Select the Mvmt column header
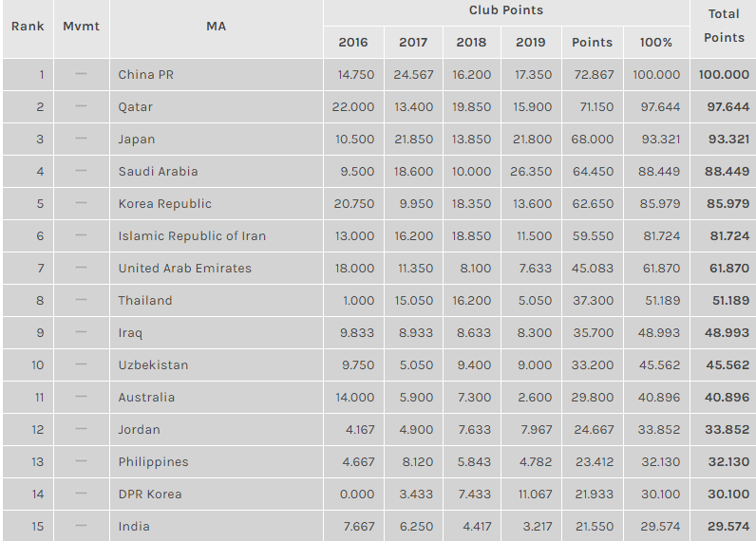Image resolution: width=756 pixels, height=541 pixels. pos(81,26)
